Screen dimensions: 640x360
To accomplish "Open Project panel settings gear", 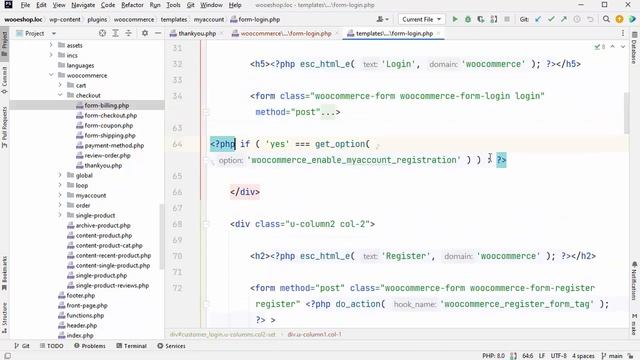I will click(x=145, y=33).
